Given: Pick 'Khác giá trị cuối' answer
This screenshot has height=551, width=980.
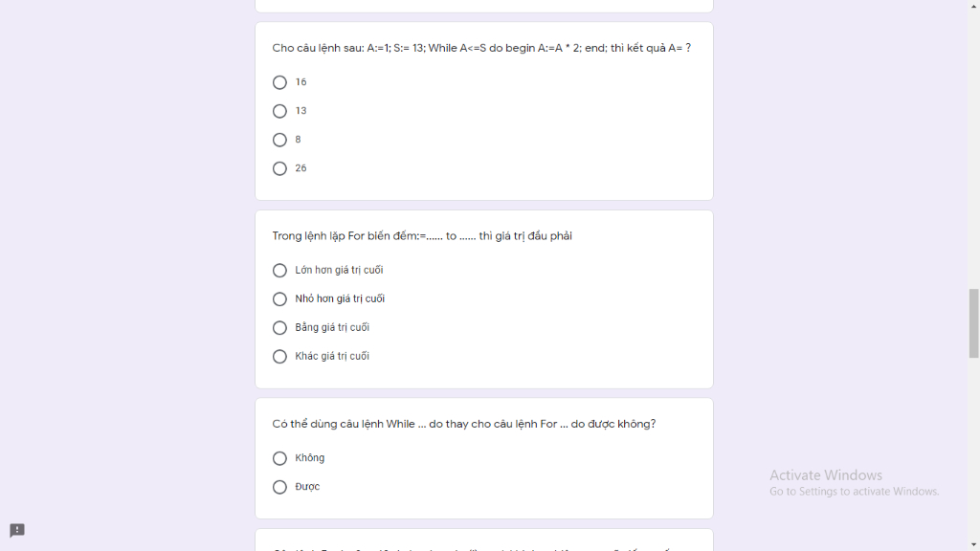Looking at the screenshot, I should [279, 357].
